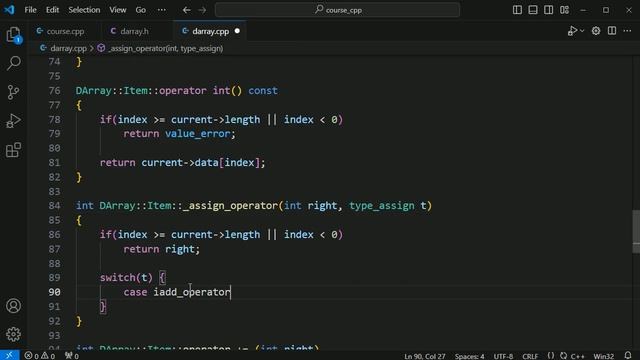This screenshot has width=640, height=360.
Task: Open editor More Actions ellipsis
Action: tap(627, 31)
